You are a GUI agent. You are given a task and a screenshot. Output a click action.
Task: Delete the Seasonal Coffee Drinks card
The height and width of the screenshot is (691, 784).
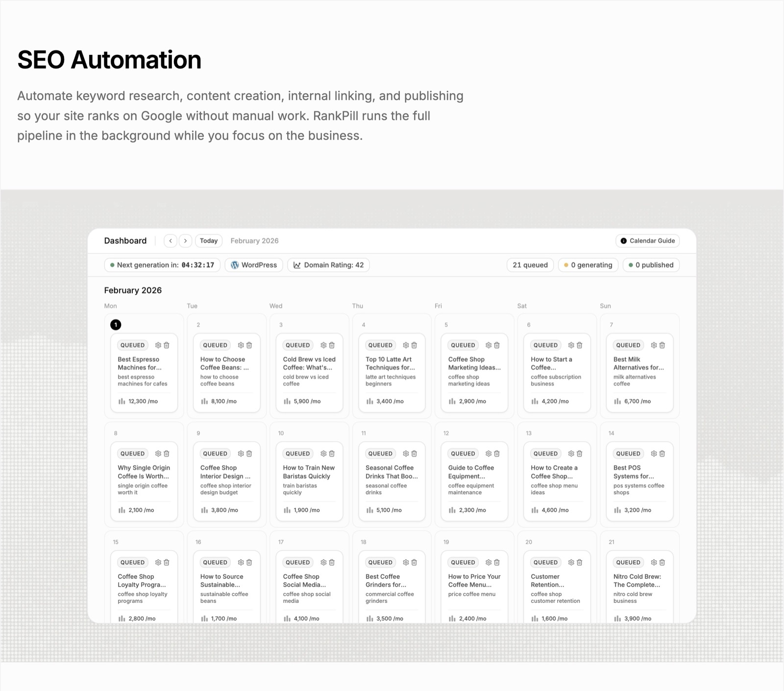coord(414,454)
